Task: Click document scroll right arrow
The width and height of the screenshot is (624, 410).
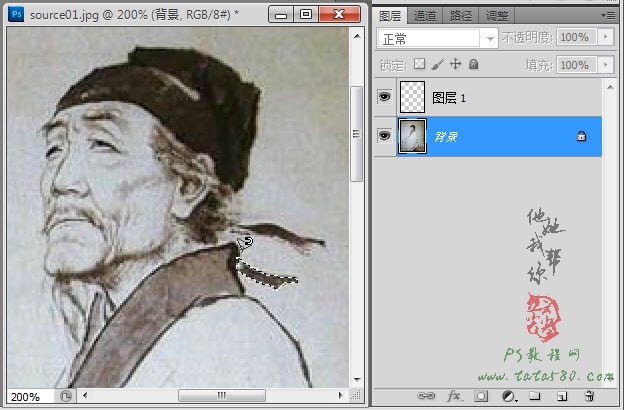Action: [x=341, y=396]
